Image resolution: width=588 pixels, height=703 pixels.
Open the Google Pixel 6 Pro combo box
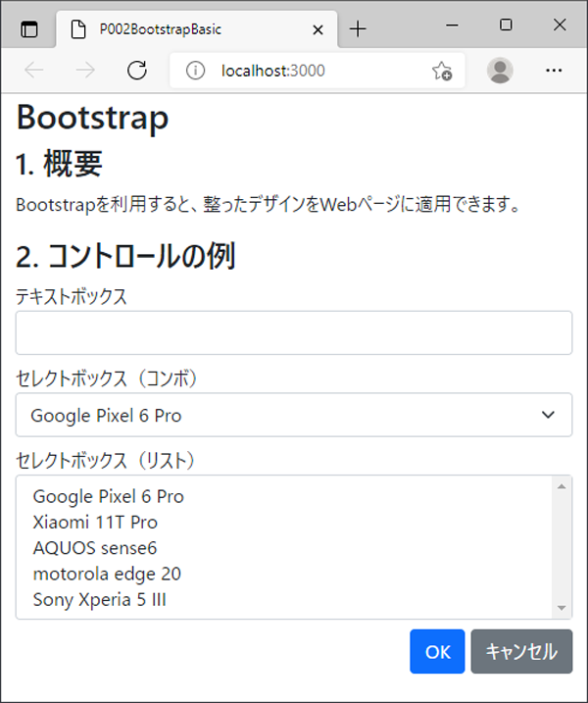pyautogui.click(x=294, y=415)
